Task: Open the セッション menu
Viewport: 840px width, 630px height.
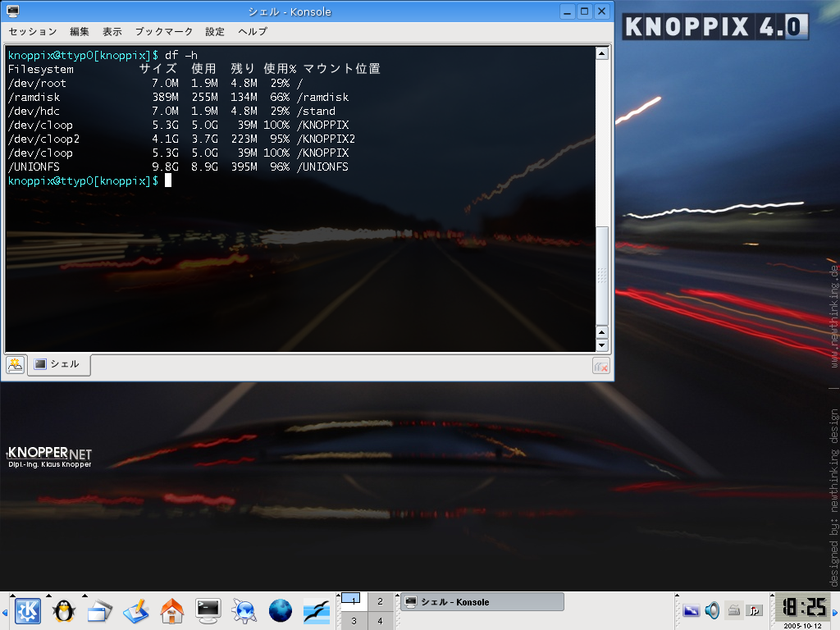Action: pos(33,32)
